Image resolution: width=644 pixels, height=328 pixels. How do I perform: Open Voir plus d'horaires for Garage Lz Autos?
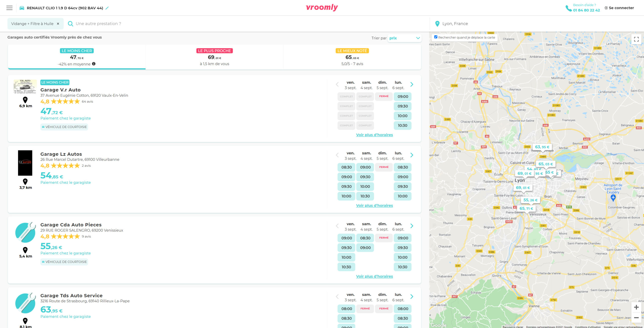pos(374,205)
